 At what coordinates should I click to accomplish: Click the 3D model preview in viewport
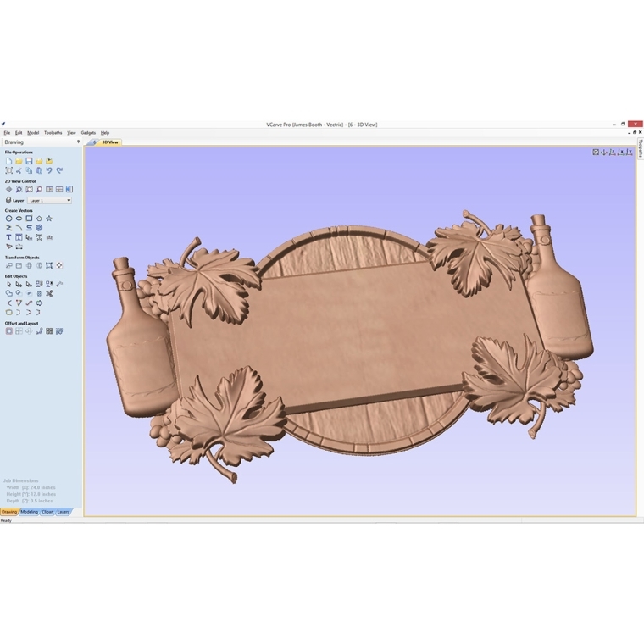coord(350,347)
